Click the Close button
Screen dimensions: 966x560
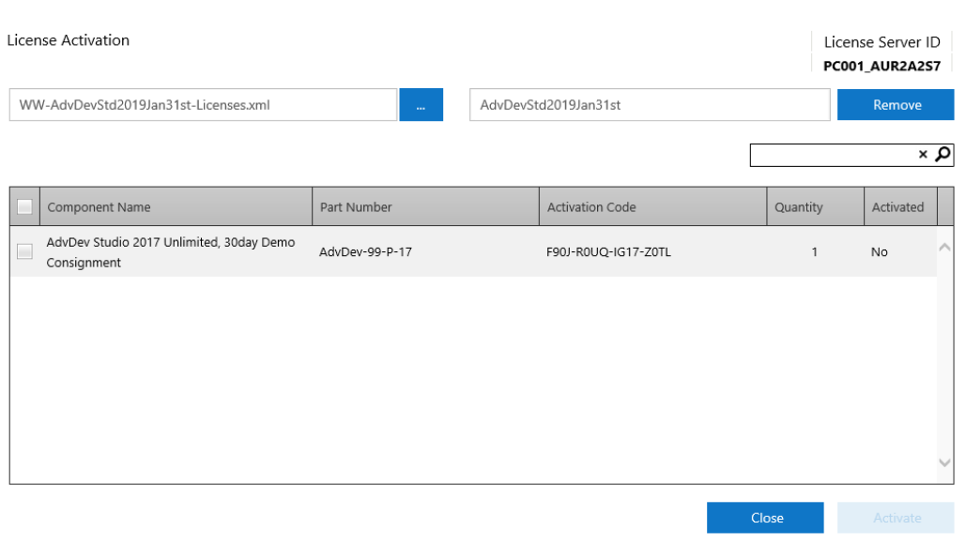(x=765, y=518)
